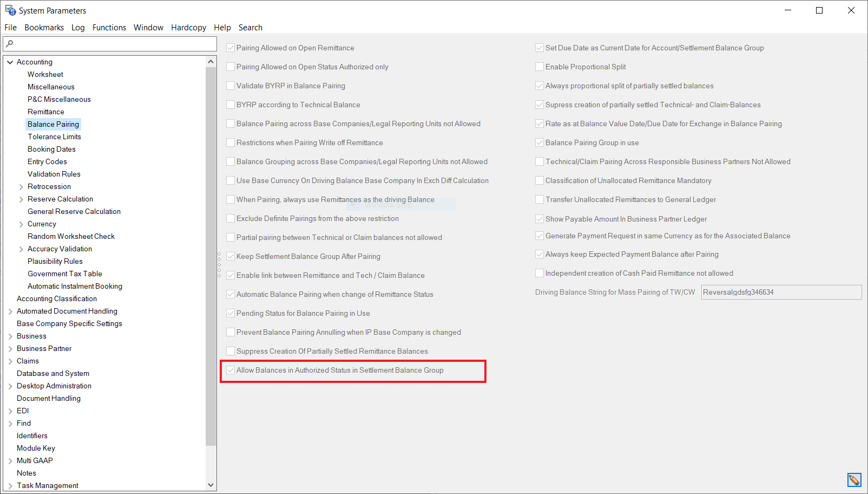Check Validate BYRP in Balance Pairing
Screen dimensions: 868x494
pyautogui.click(x=231, y=86)
